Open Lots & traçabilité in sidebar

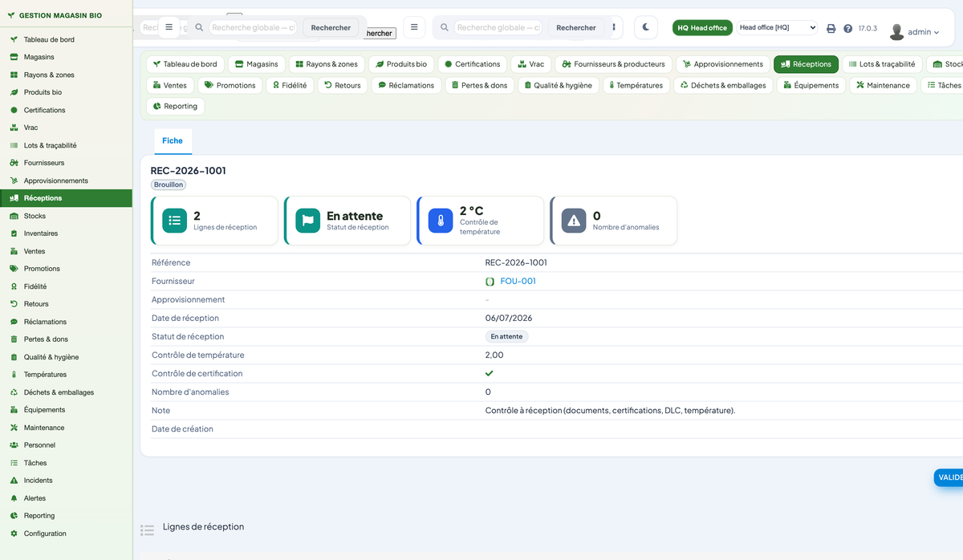66,145
